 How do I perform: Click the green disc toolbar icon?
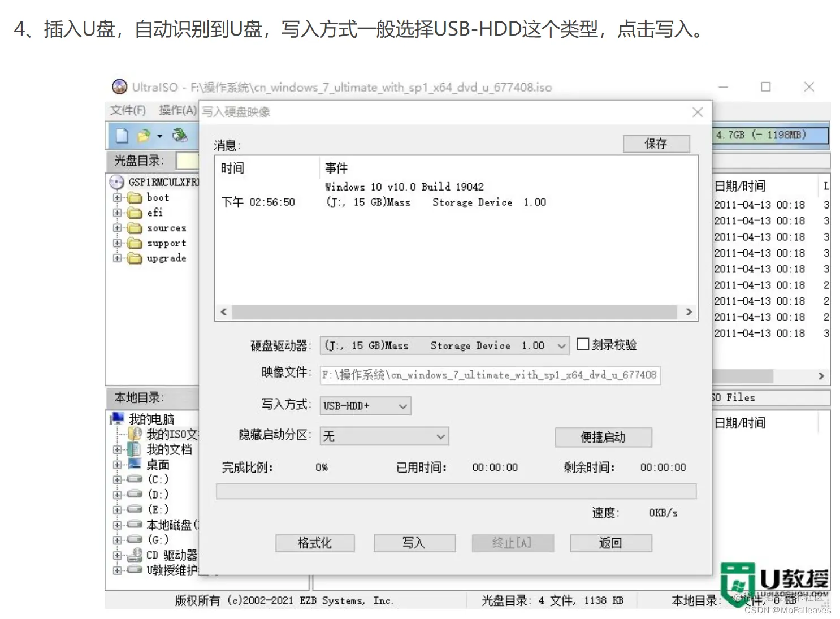click(x=180, y=136)
